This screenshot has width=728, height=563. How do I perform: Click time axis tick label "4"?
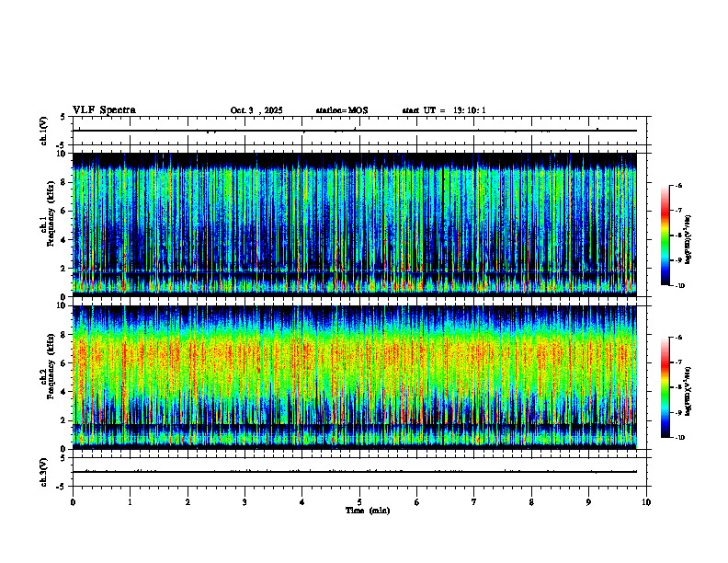coord(302,502)
